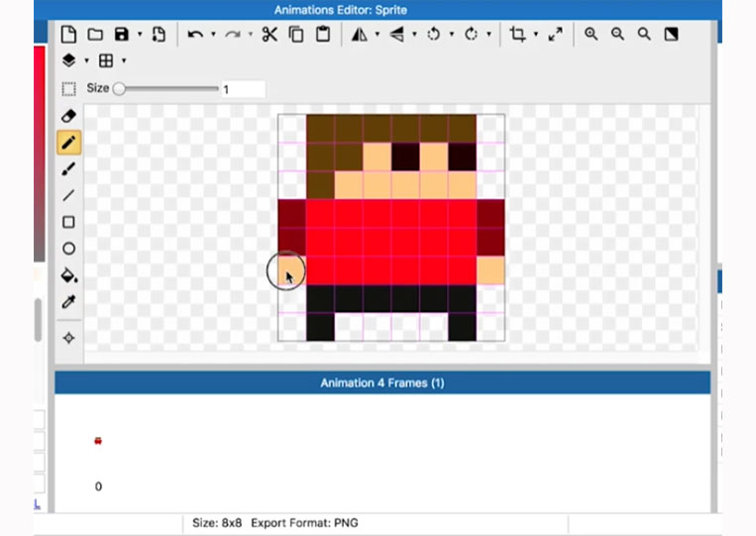Click the Size value field showing 1

coord(243,89)
